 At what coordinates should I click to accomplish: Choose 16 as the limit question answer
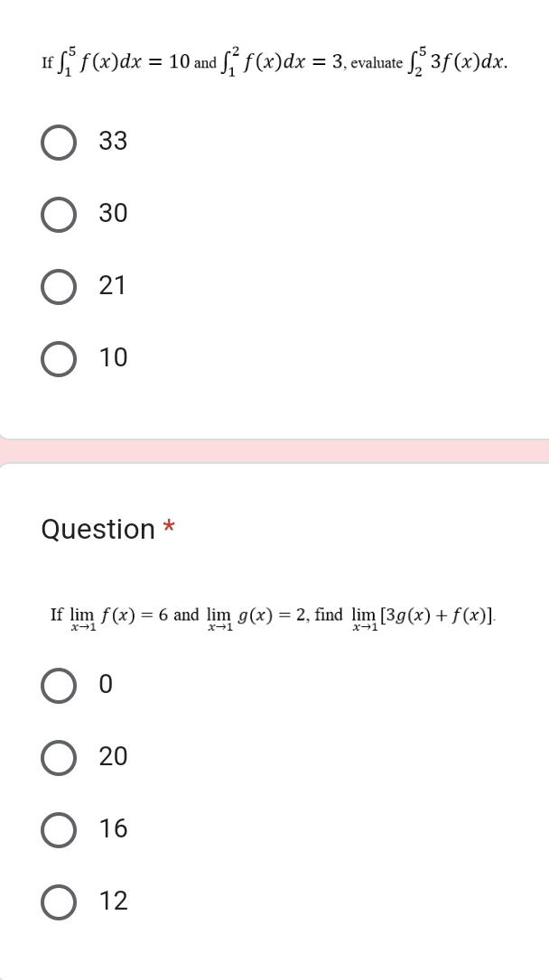(59, 829)
